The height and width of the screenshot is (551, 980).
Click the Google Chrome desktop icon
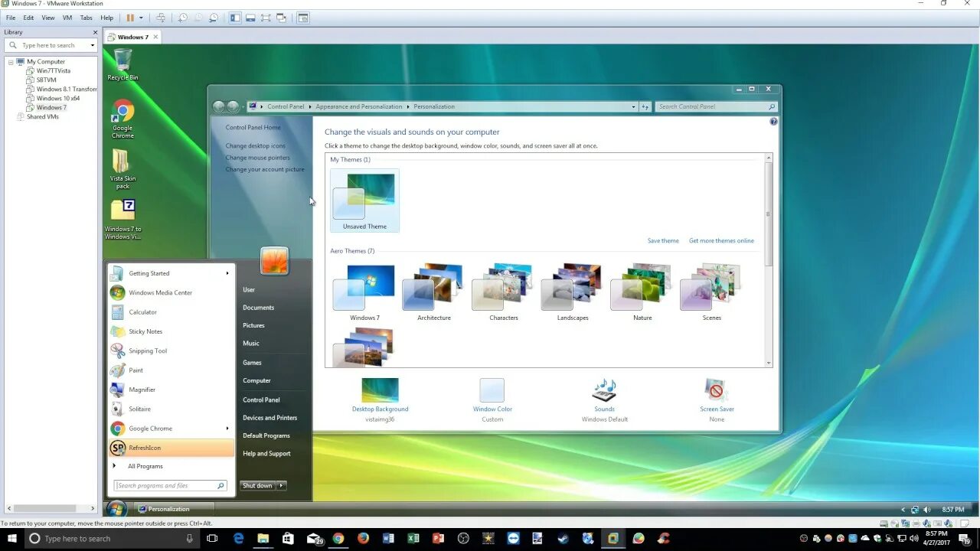click(x=122, y=119)
